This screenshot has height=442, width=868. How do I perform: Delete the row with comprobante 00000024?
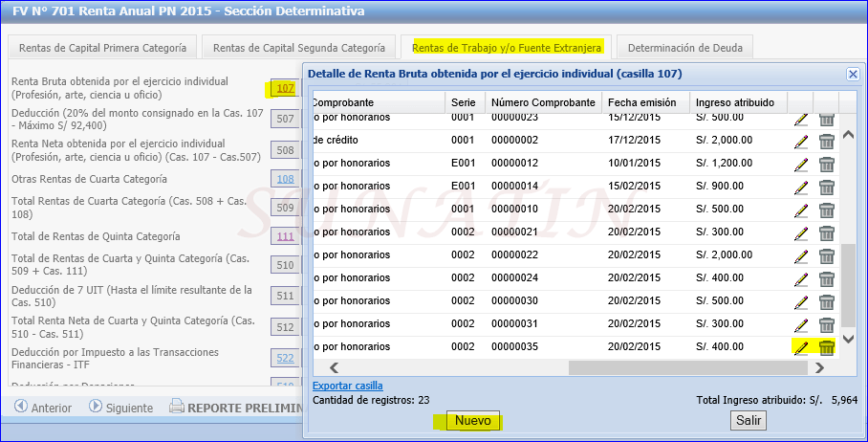pyautogui.click(x=827, y=279)
